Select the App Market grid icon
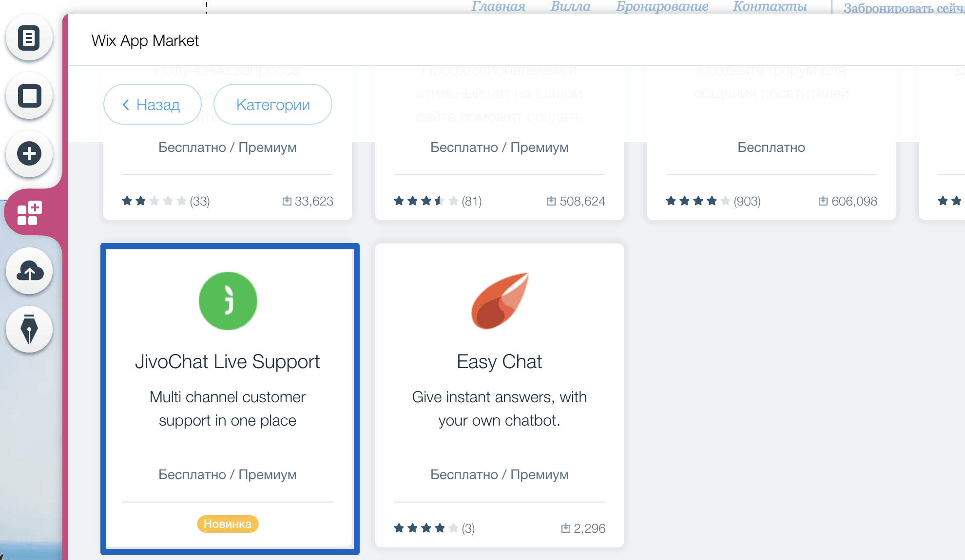Image resolution: width=965 pixels, height=560 pixels. click(29, 213)
